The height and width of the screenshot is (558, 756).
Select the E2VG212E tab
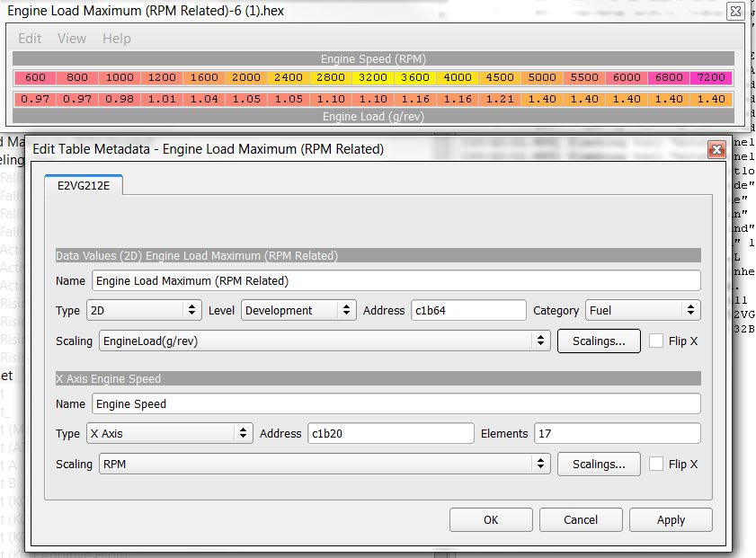pyautogui.click(x=84, y=185)
